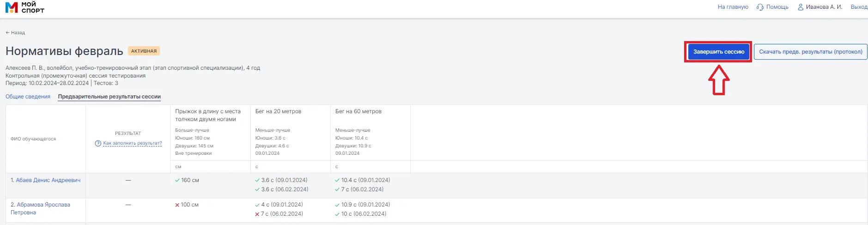Click Абаев's 3.6 с (06.02.2024) result
This screenshot has height=225, width=868.
[281, 189]
